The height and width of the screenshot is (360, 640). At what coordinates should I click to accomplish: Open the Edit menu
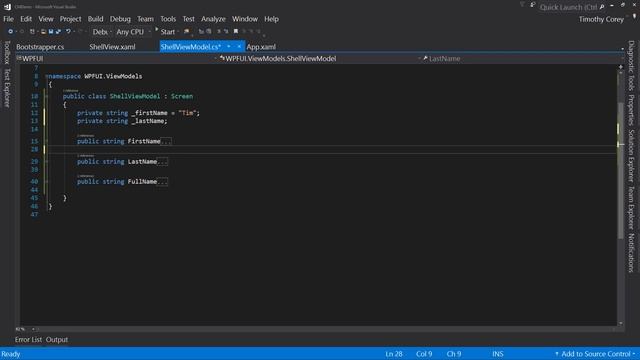[26, 19]
